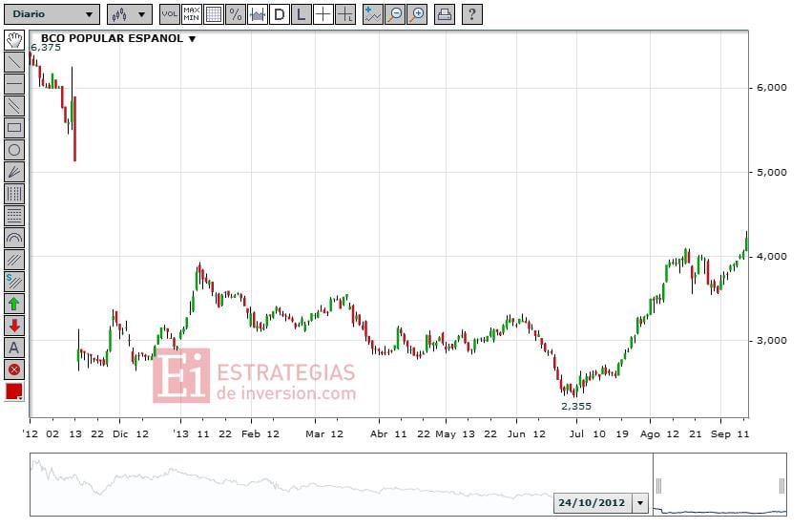This screenshot has width=812, height=528.
Task: Select the parallel channel lines tool
Action: point(14,106)
